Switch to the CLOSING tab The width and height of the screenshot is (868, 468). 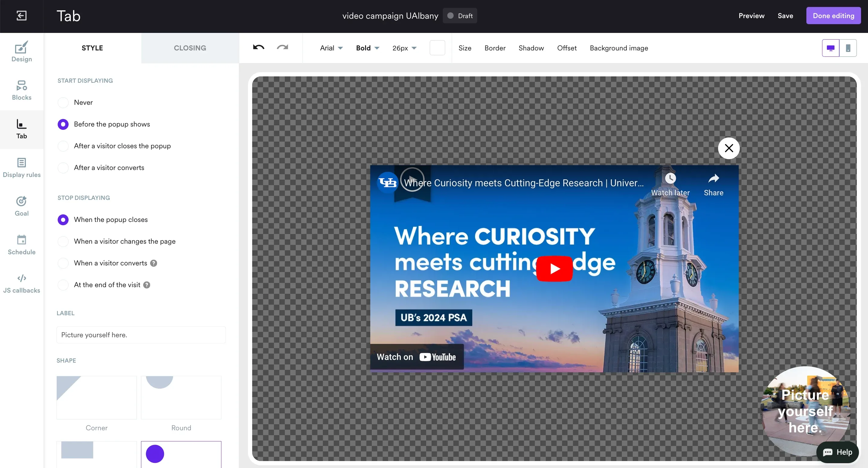(x=190, y=48)
